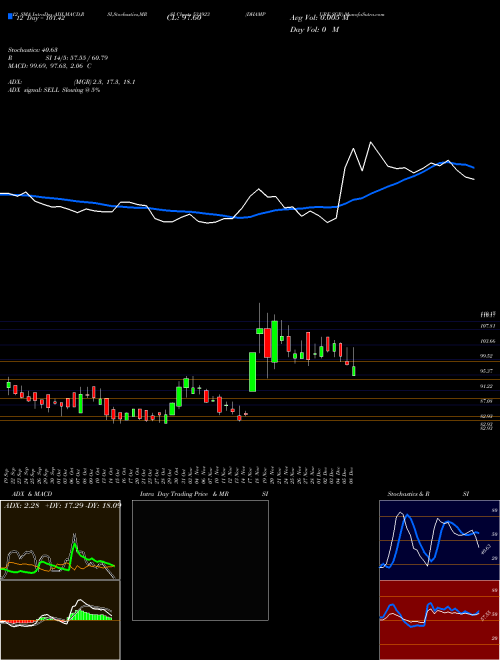Viewport: 500px width, 660px height.
Task: Click the 95.37 price axis label
Action: click(x=488, y=371)
